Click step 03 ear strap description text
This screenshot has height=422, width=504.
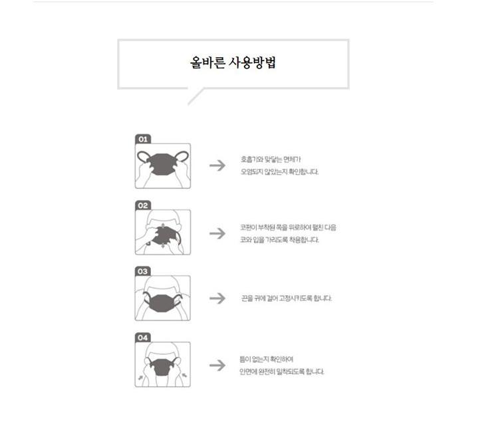[x=287, y=298]
